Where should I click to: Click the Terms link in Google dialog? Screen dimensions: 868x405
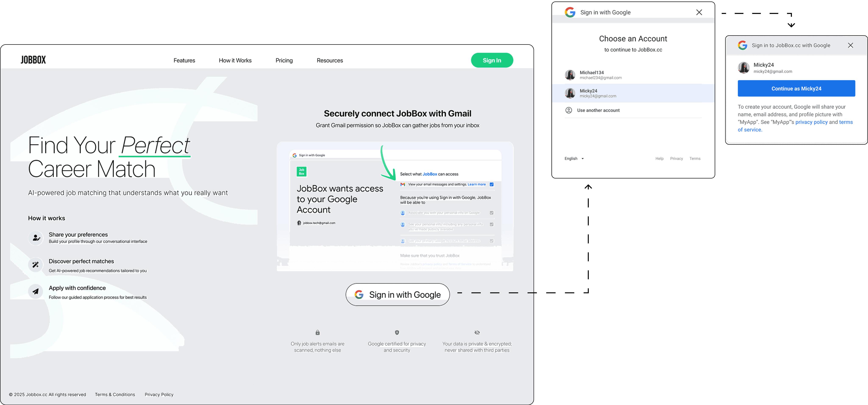695,159
